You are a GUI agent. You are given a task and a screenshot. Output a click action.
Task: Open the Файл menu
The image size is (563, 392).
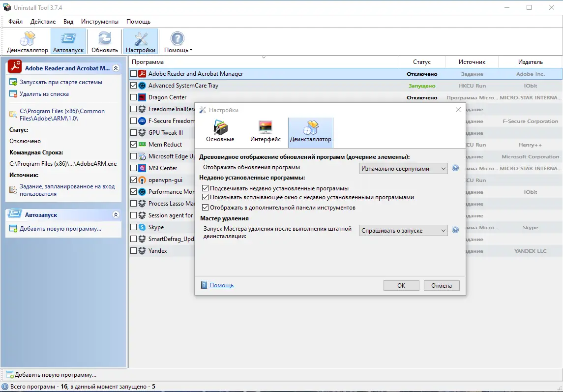(15, 22)
